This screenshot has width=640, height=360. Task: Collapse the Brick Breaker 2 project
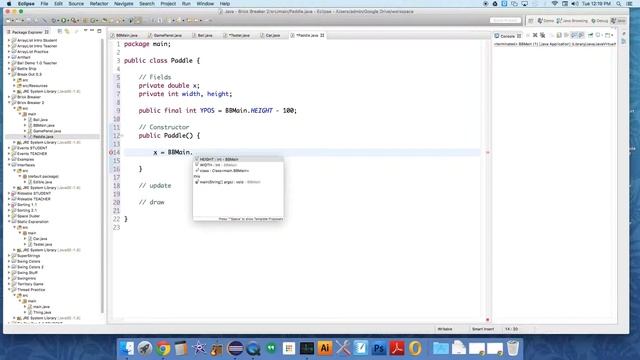click(9, 102)
